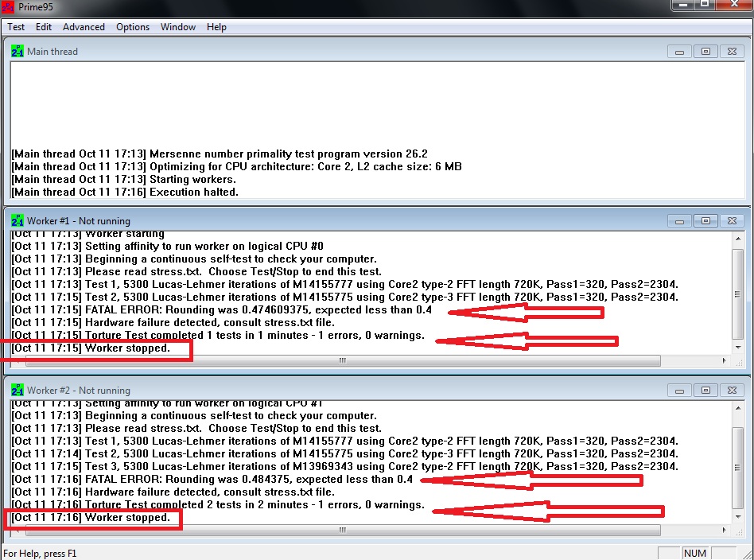Click Worker #1 'Hardware failure detected' line
The image size is (754, 560).
(x=173, y=322)
